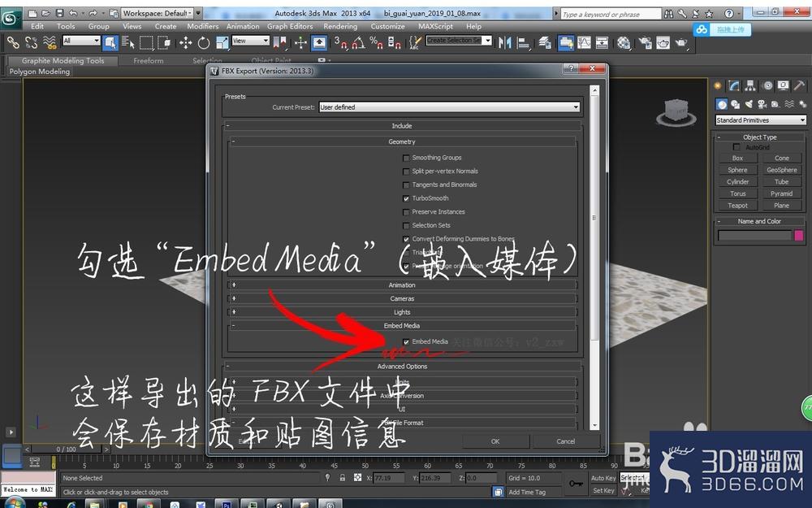Open the Utilities hammer panel icon

tap(800, 86)
